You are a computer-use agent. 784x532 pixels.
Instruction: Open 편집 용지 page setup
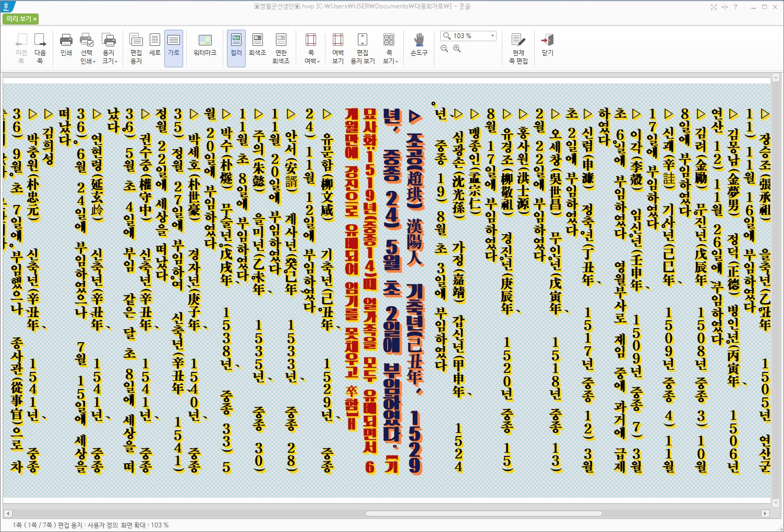click(x=136, y=48)
